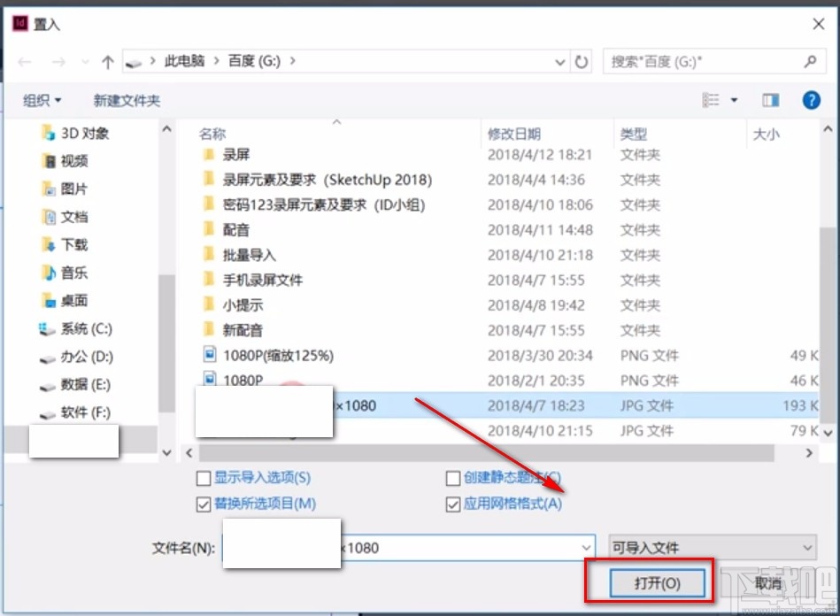Click file list vertical scroll down arrow
Image resolution: width=840 pixels, height=616 pixels.
click(828, 432)
